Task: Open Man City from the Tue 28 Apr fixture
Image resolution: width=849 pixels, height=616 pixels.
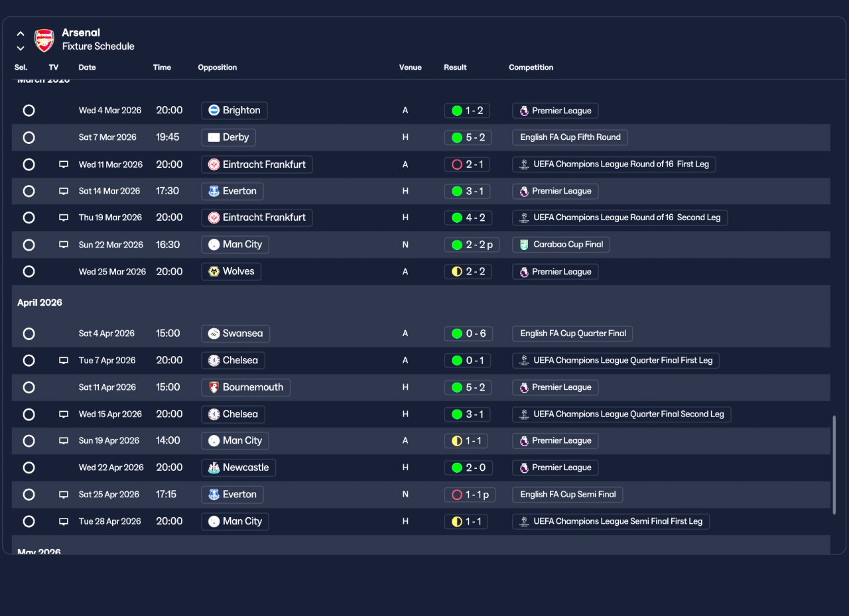Action: click(235, 521)
